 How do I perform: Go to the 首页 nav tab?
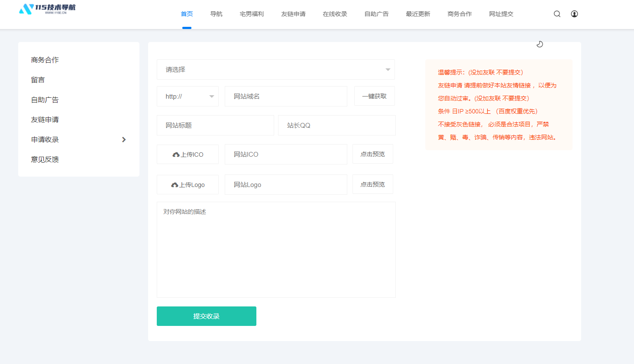[x=187, y=14]
